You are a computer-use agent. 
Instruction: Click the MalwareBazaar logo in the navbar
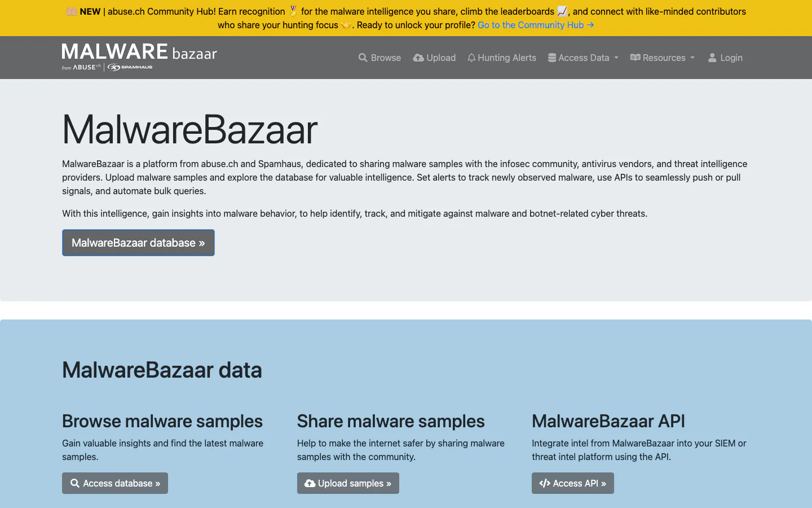(139, 57)
